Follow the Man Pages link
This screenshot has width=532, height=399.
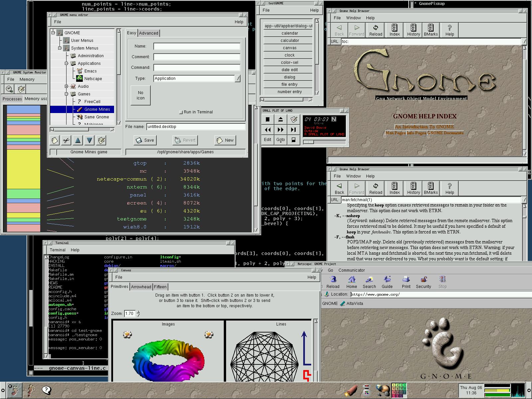coord(395,133)
